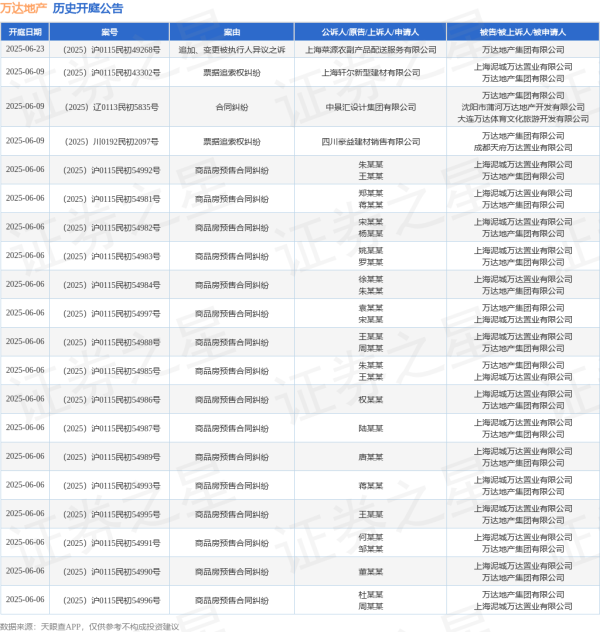
Task: Select case number (2025)沪0115民初54983号
Action: (x=112, y=256)
